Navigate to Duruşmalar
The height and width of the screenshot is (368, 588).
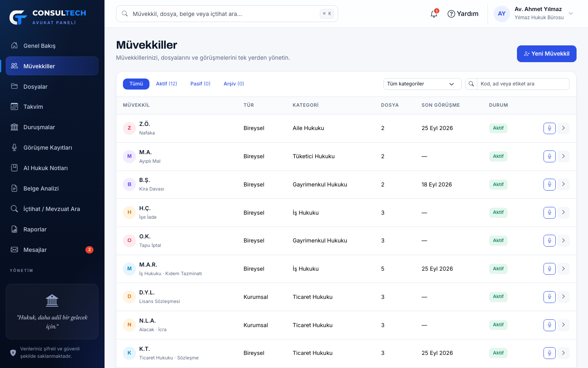[52, 127]
